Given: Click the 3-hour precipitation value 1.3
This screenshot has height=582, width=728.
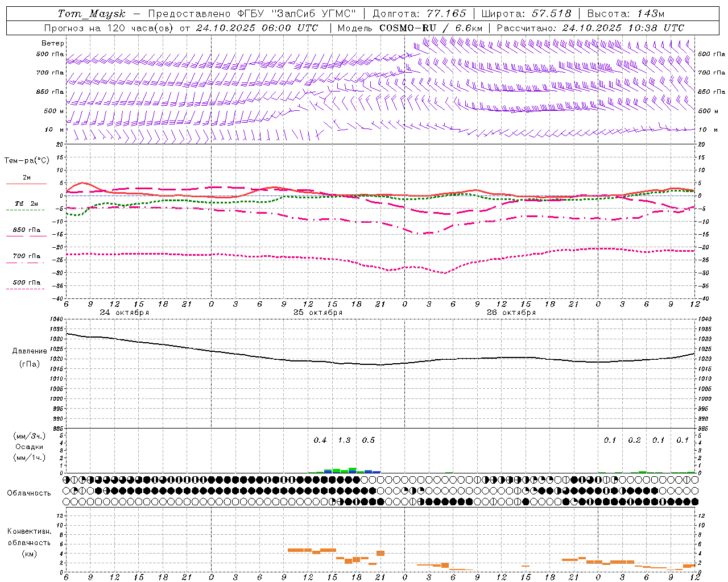Looking at the screenshot, I should pyautogui.click(x=344, y=440).
